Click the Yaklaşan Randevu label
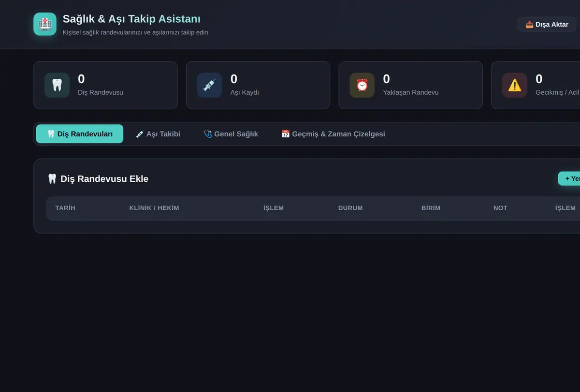The height and width of the screenshot is (392, 580). [411, 92]
